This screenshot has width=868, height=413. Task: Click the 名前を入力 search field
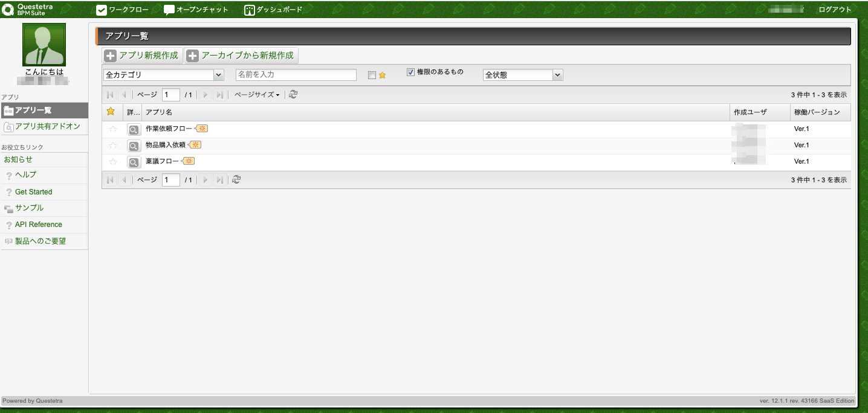tap(296, 75)
